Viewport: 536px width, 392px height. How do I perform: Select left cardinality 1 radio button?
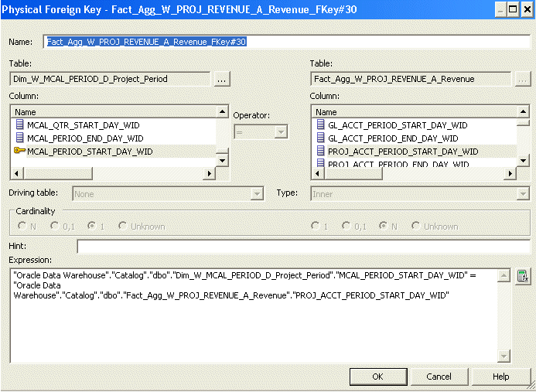pyautogui.click(x=92, y=227)
